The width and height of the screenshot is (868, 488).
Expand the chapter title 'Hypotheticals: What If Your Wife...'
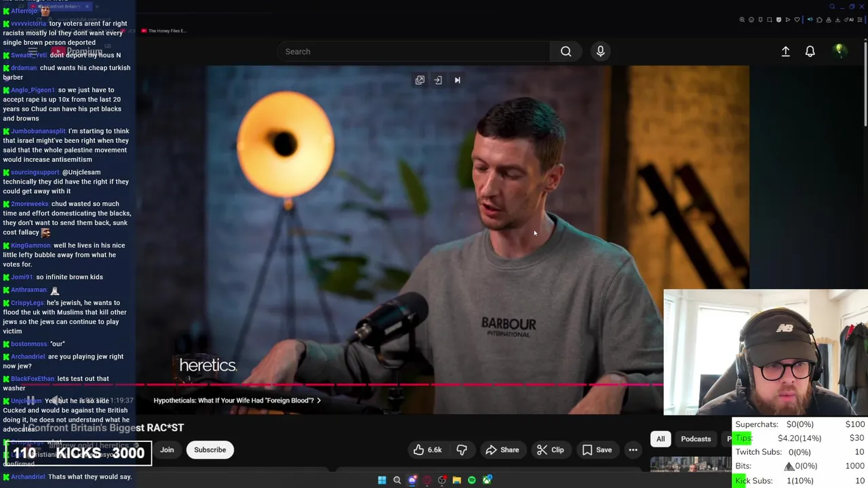pyautogui.click(x=237, y=401)
